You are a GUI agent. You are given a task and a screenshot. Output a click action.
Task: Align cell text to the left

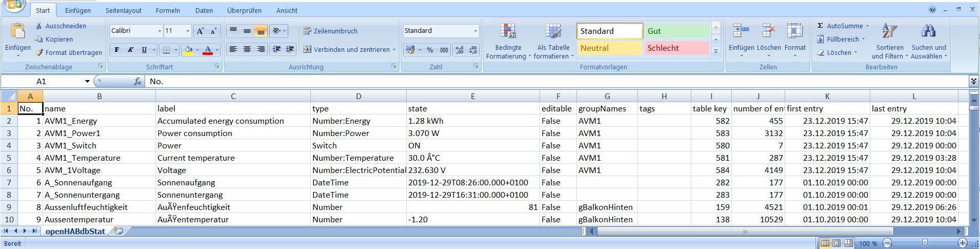(233, 49)
